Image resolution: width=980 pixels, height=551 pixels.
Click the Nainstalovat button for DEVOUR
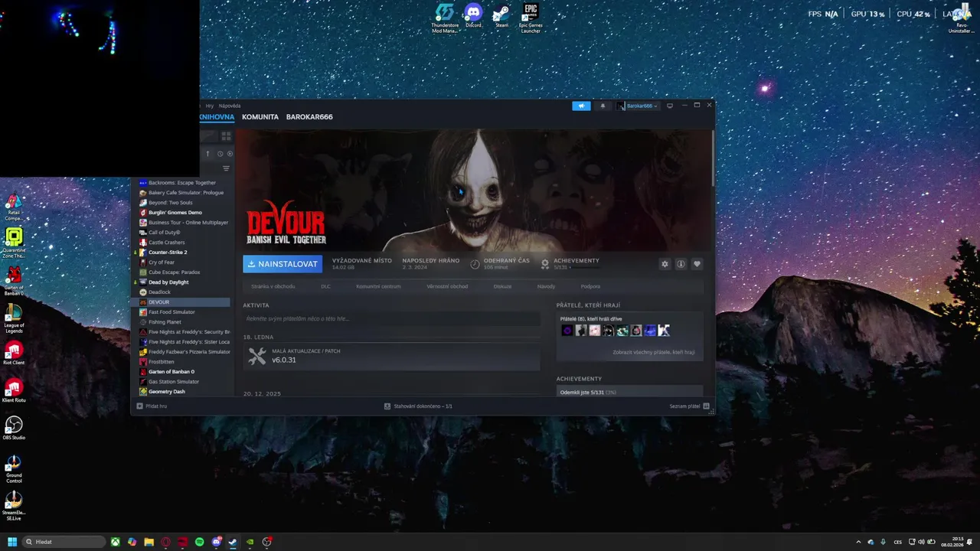283,264
